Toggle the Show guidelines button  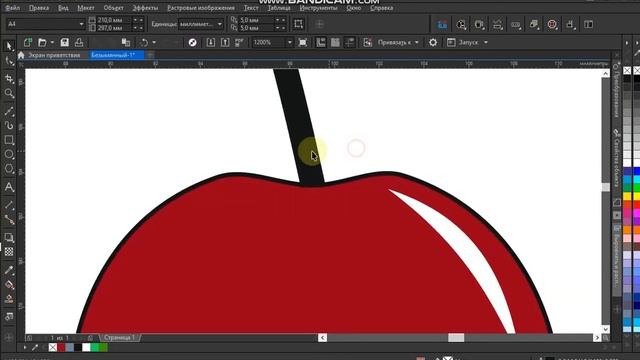point(350,42)
